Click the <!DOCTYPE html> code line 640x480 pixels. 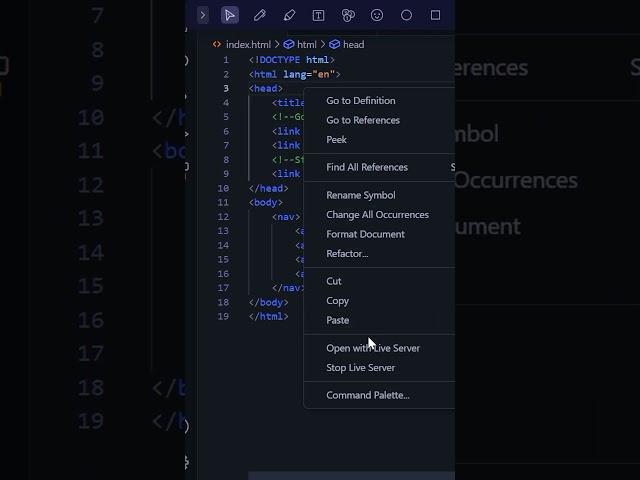(292, 60)
